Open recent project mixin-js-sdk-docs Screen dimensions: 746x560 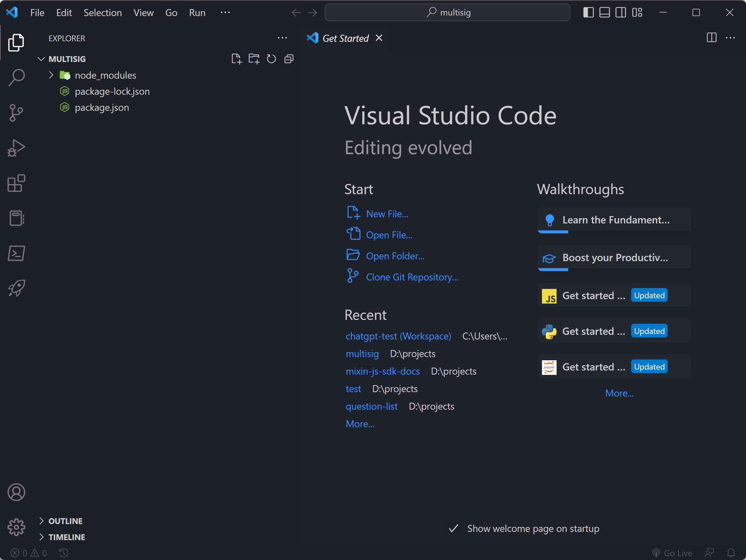382,371
